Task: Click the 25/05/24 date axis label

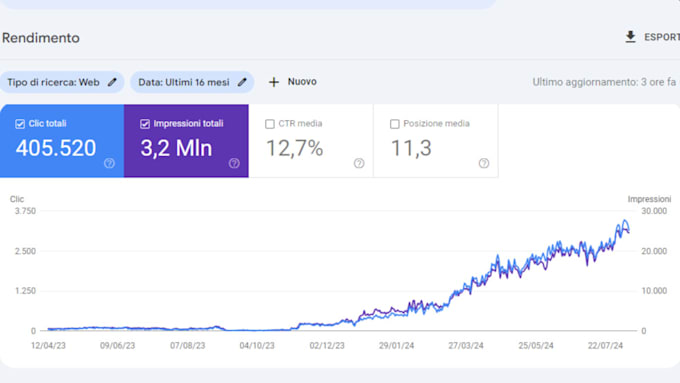Action: tap(536, 346)
